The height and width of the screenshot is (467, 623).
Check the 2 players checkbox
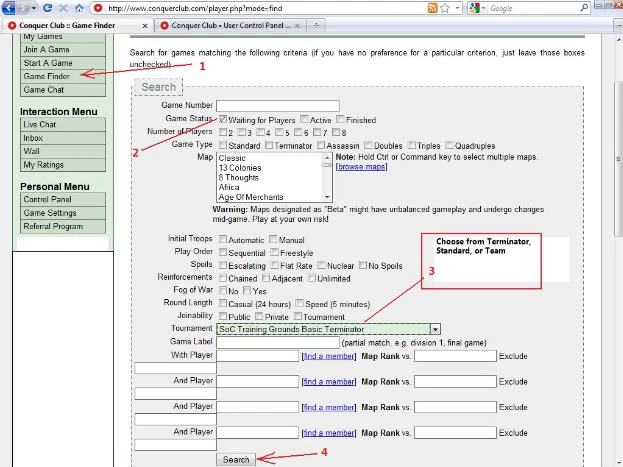click(223, 132)
